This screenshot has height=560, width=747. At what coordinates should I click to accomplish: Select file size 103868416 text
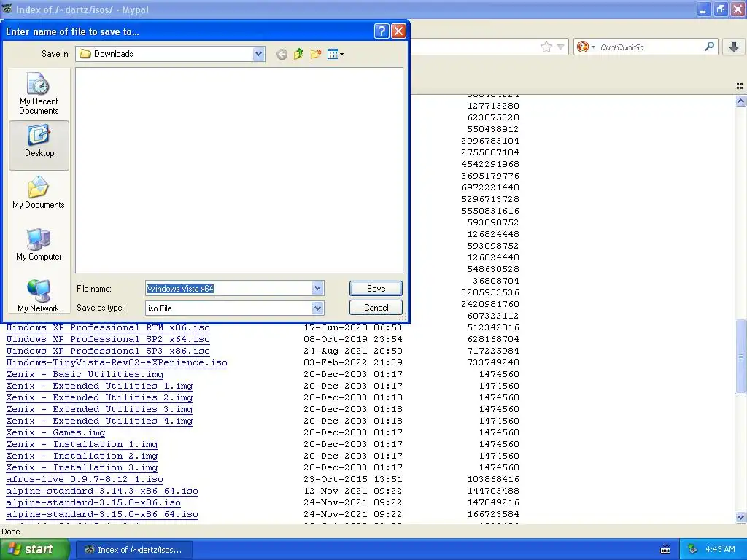[493, 479]
